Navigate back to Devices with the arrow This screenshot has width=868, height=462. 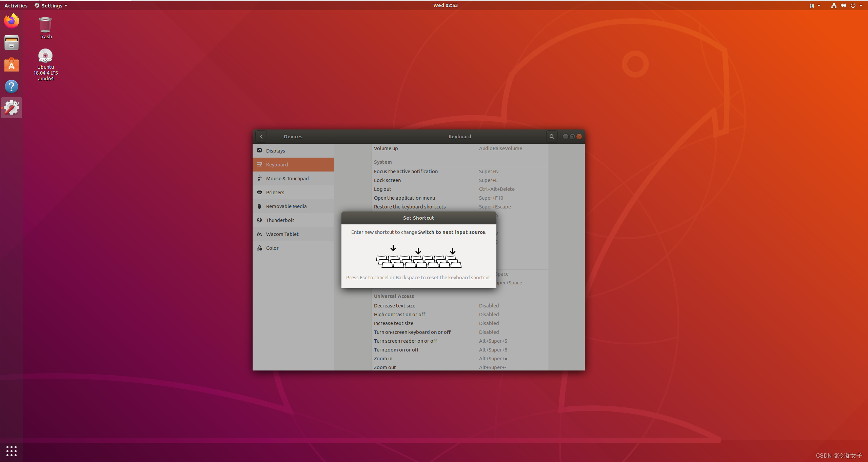[x=261, y=136]
